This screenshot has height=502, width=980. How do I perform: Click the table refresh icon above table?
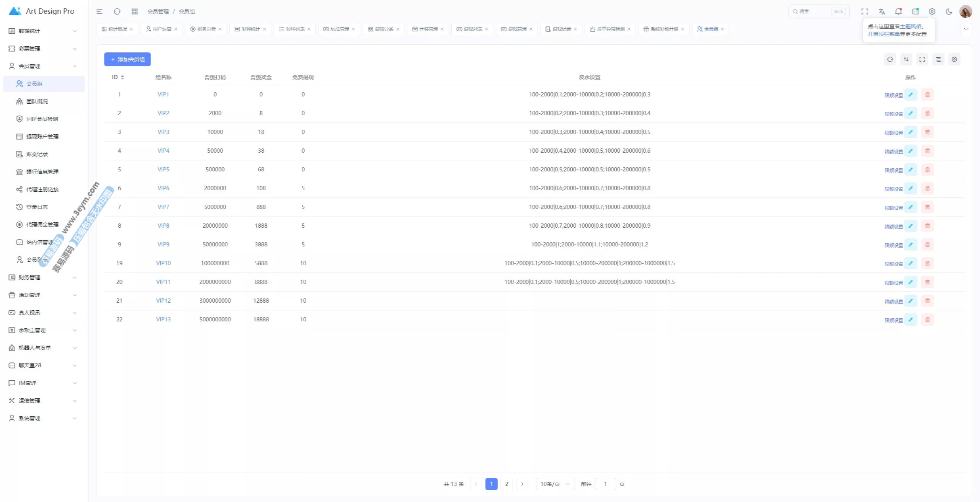(890, 59)
